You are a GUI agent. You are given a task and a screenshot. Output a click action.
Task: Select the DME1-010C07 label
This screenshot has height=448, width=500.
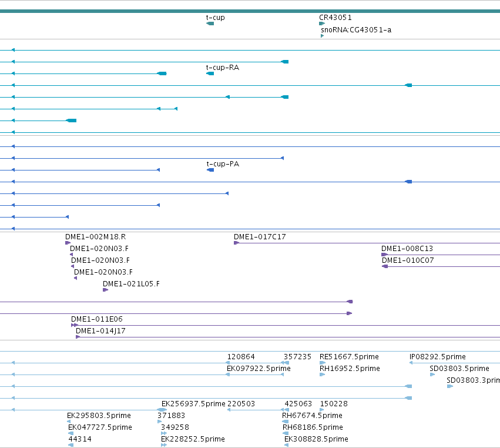pos(408,260)
